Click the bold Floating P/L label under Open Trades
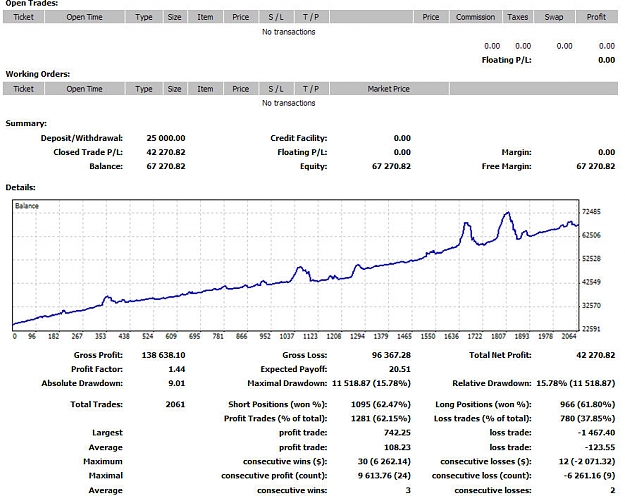 (506, 60)
